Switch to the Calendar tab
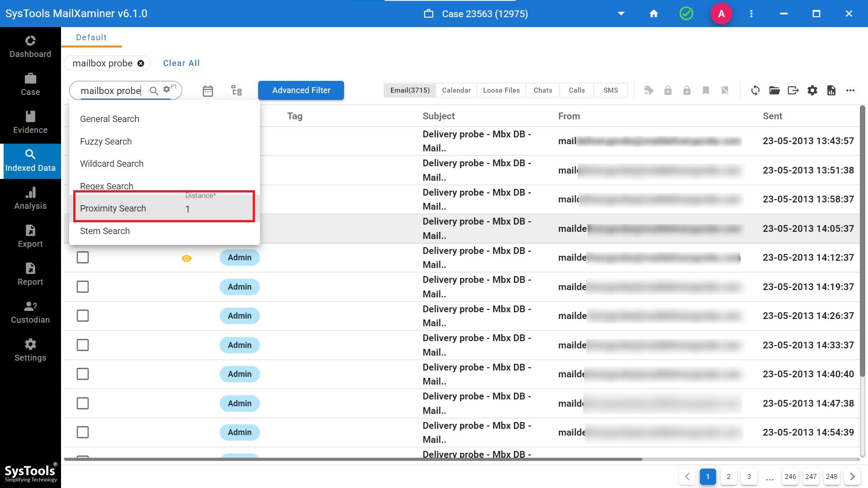Image resolution: width=868 pixels, height=488 pixels. click(456, 90)
